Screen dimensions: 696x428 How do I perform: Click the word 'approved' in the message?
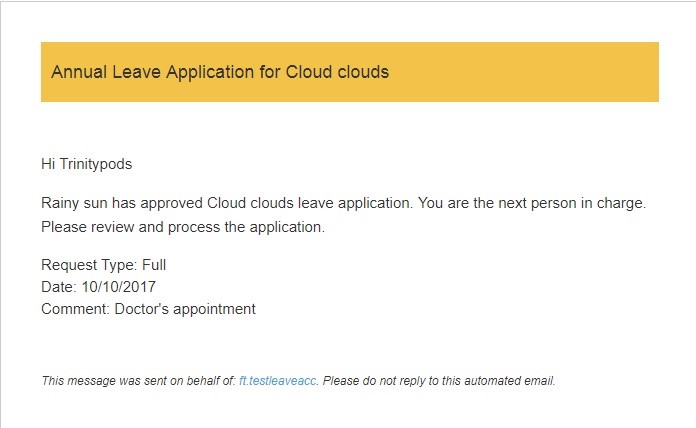coord(171,204)
